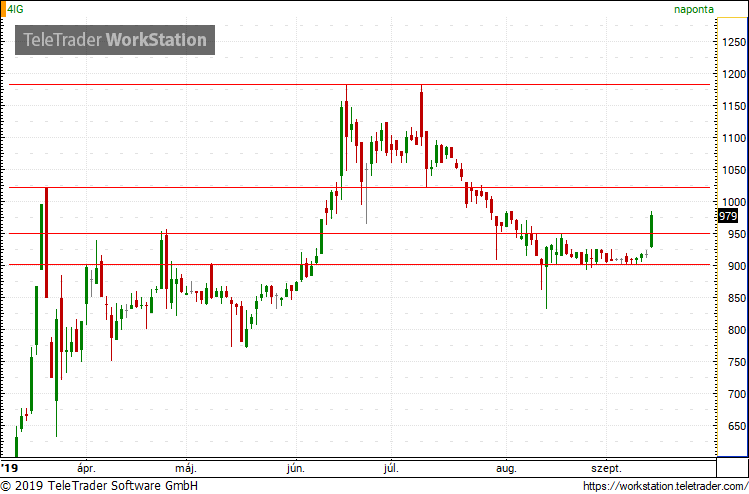Click the 4IG ticker symbol label
The image size is (749, 494).
pyautogui.click(x=15, y=9)
